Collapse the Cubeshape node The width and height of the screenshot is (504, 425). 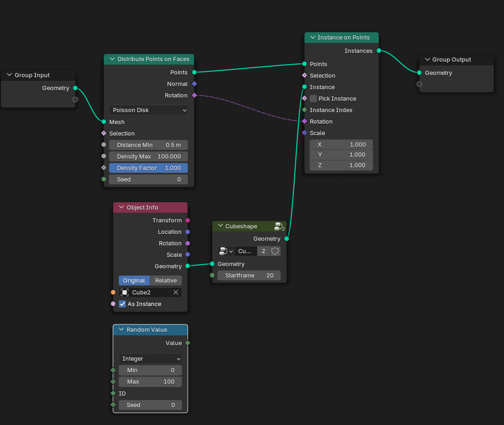click(x=220, y=226)
